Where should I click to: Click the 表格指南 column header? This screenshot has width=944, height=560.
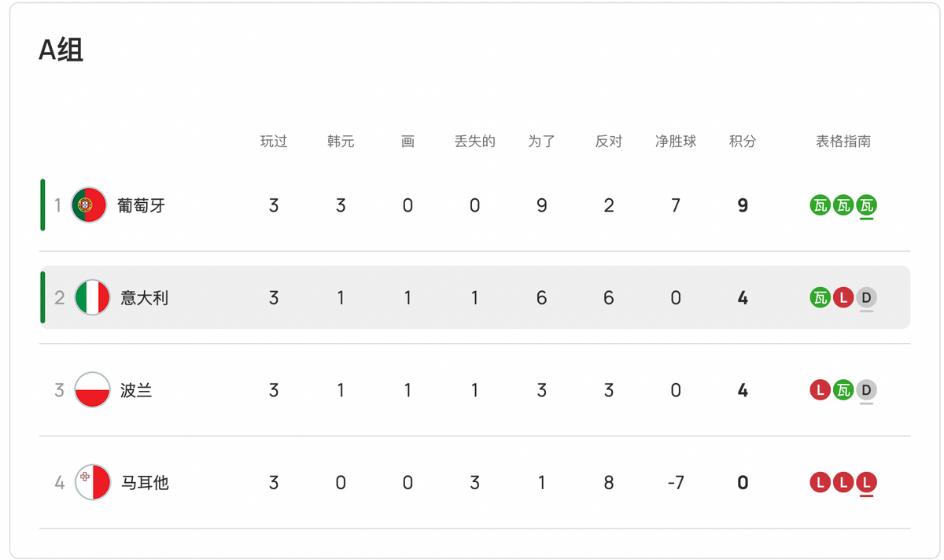pyautogui.click(x=843, y=142)
